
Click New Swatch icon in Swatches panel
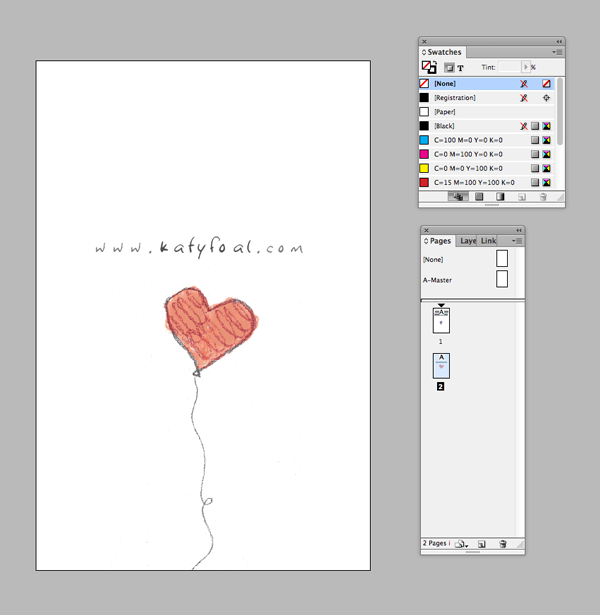click(522, 197)
